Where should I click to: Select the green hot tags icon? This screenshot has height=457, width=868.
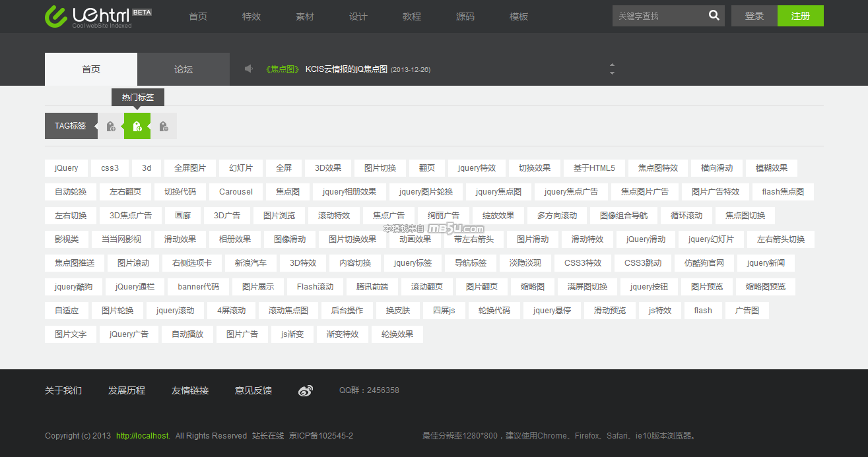tap(137, 126)
